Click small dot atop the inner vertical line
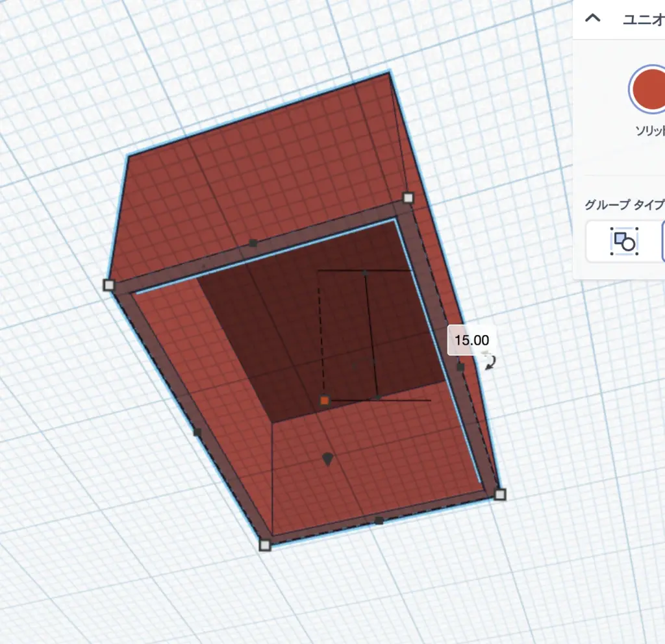Viewport: 665px width, 644px height. (x=366, y=274)
